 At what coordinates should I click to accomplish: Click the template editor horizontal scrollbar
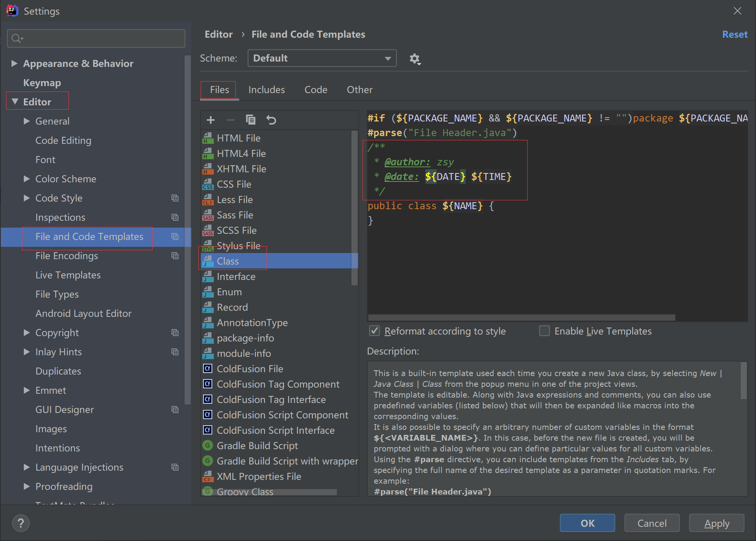[x=521, y=318]
